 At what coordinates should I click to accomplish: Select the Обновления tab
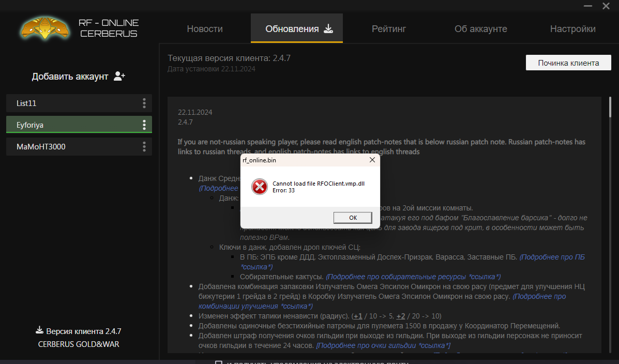pos(296,28)
